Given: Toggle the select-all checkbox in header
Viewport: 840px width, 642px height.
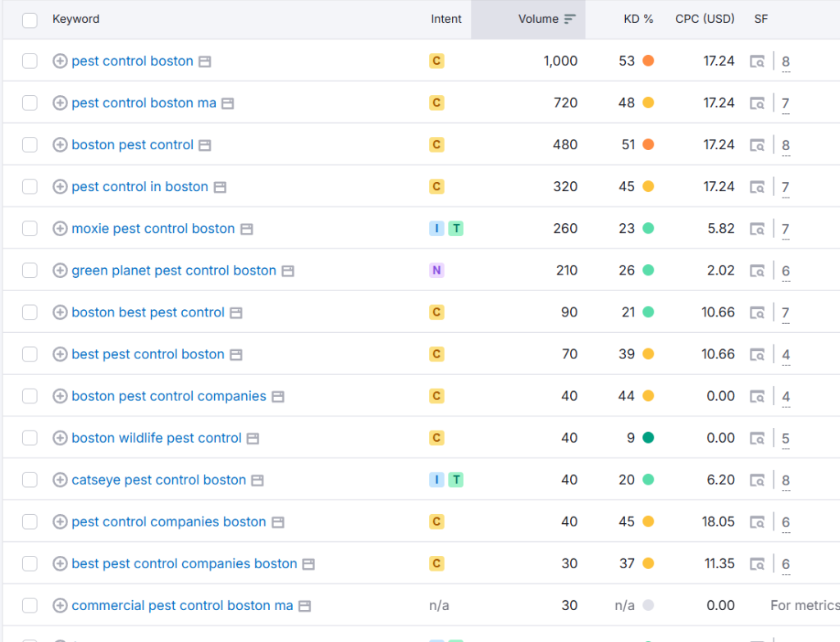Looking at the screenshot, I should coord(30,20).
